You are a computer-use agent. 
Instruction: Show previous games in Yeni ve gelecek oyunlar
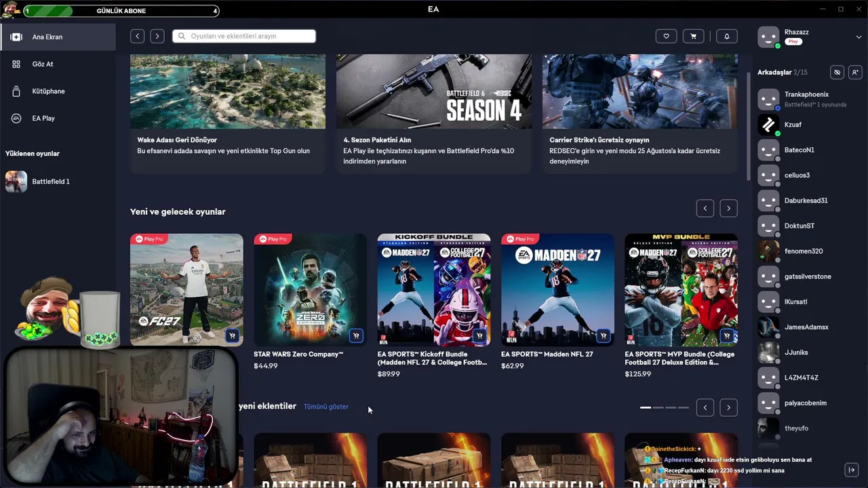point(705,208)
